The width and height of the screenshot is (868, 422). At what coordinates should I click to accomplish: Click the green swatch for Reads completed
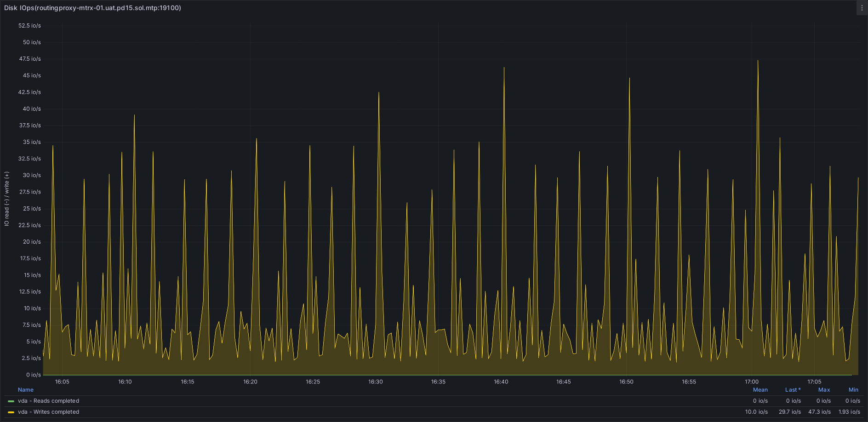[11, 401]
